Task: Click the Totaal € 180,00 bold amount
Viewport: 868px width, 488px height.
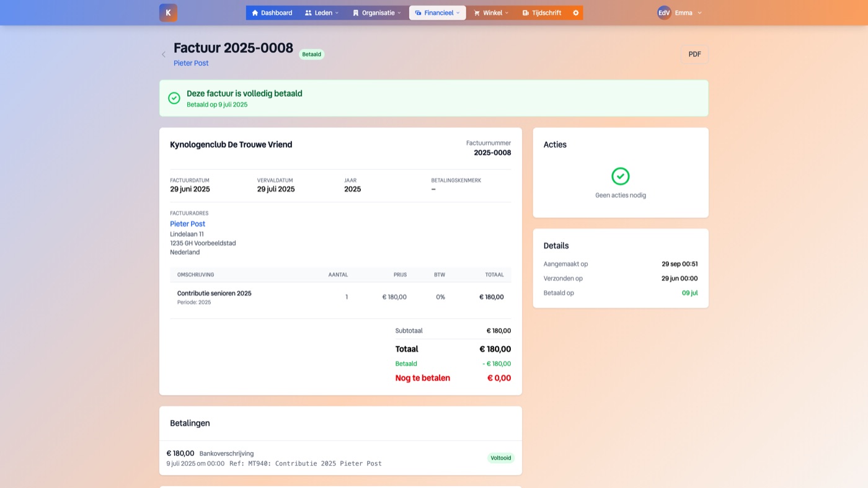Action: pyautogui.click(x=495, y=349)
